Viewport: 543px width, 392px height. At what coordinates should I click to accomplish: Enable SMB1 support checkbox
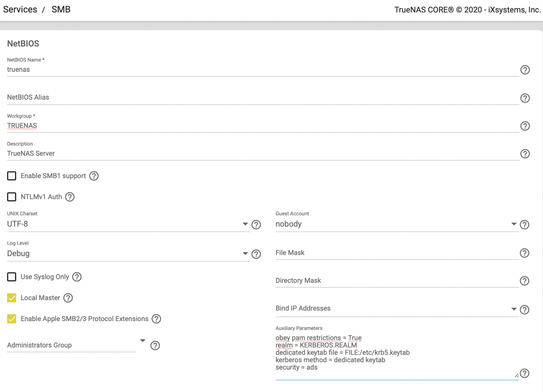pos(12,176)
